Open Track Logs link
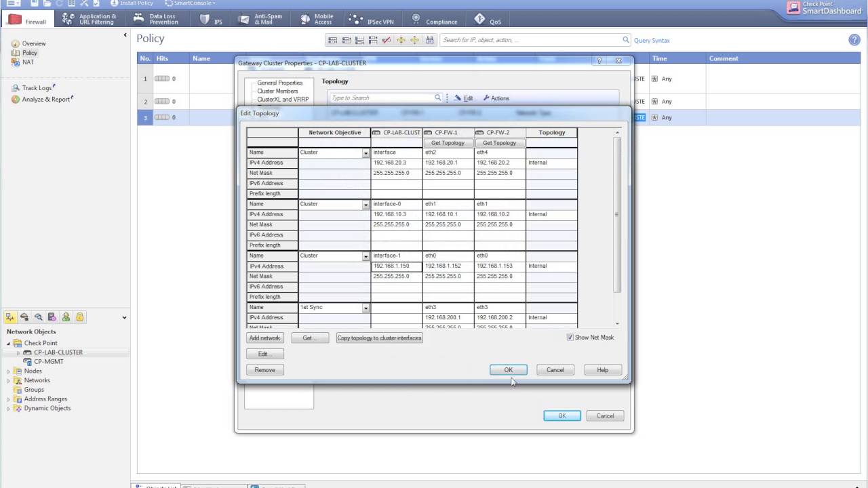The height and width of the screenshot is (488, 868). pos(34,88)
